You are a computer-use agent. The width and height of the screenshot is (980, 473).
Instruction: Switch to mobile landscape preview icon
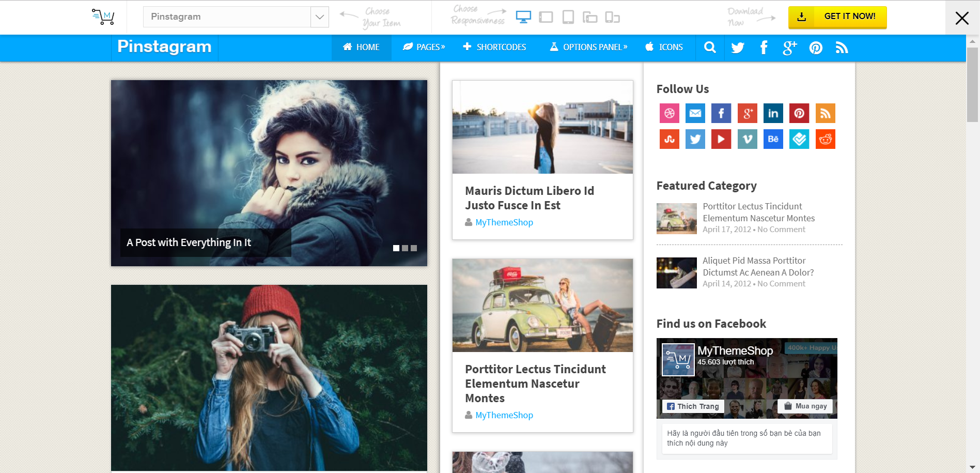click(x=589, y=18)
